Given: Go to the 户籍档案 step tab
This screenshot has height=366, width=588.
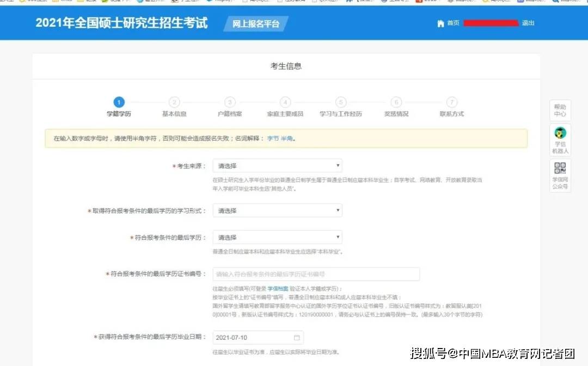Looking at the screenshot, I should pos(230,114).
